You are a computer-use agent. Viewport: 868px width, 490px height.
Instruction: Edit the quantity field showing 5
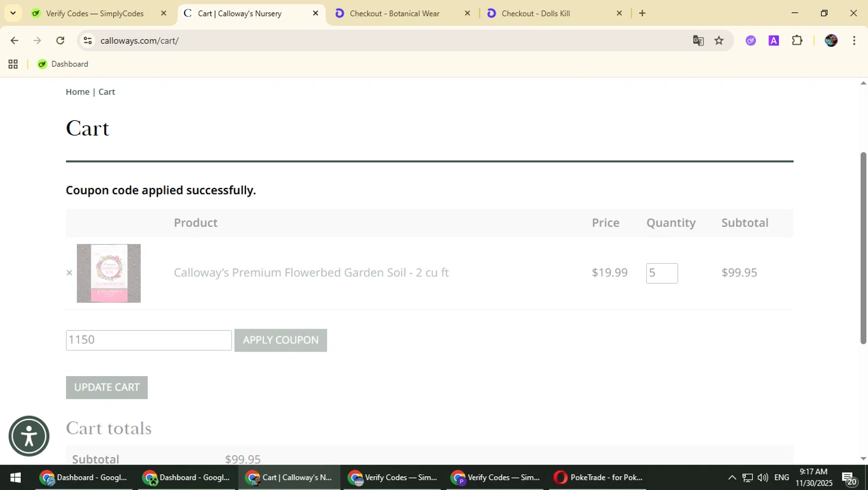click(662, 273)
